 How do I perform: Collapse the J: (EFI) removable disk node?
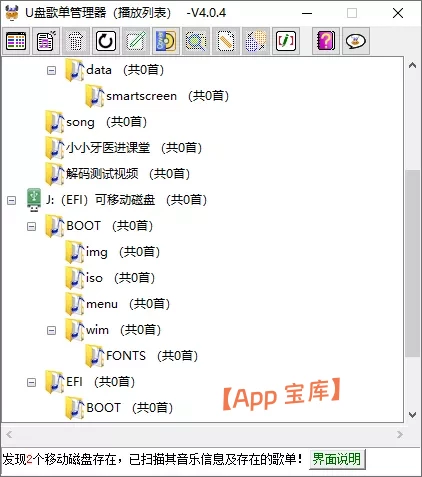11,200
